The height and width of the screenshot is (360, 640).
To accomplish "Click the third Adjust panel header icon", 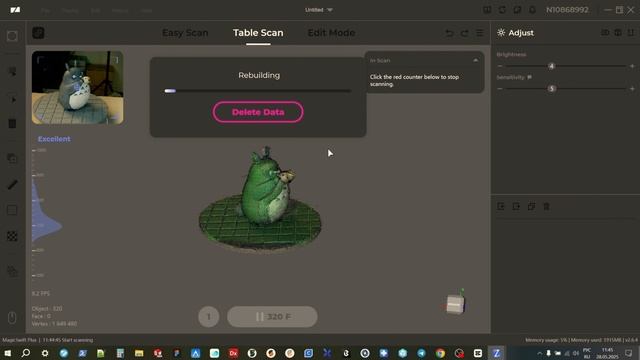I will (x=631, y=33).
